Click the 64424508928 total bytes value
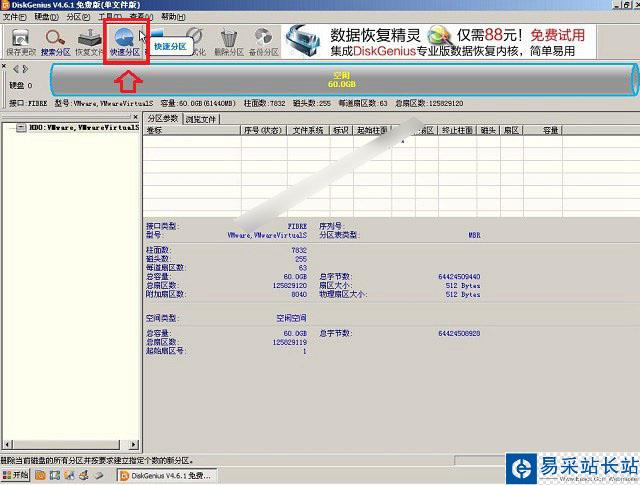The height and width of the screenshot is (485, 640). (x=459, y=334)
